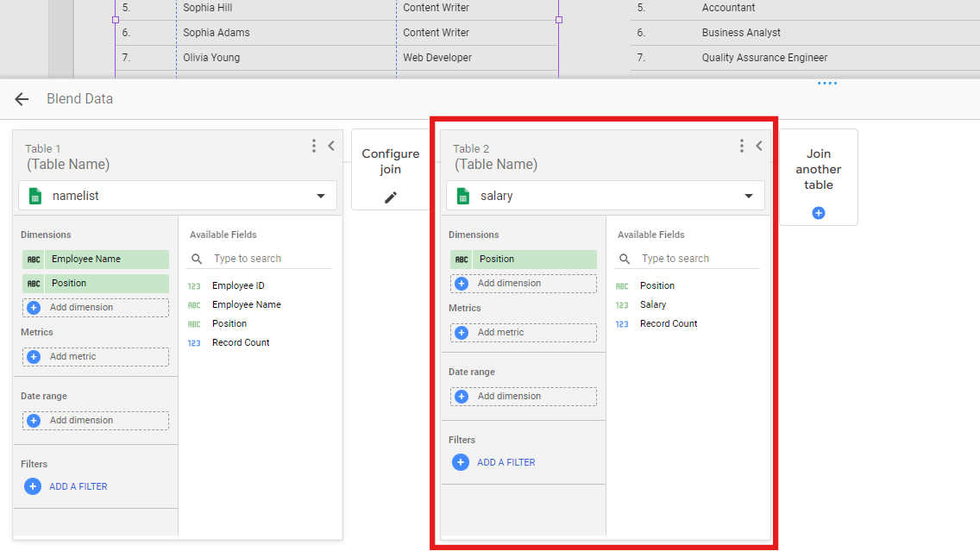Click Table 1 Type to search field

tap(267, 259)
